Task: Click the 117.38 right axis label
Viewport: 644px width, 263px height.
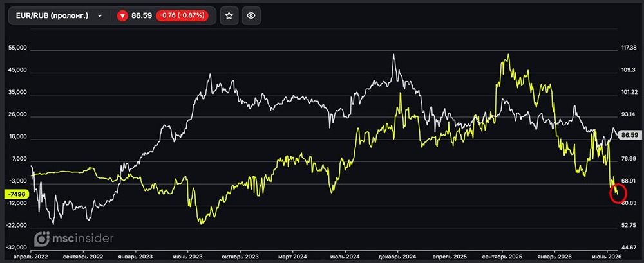Action: pos(629,48)
